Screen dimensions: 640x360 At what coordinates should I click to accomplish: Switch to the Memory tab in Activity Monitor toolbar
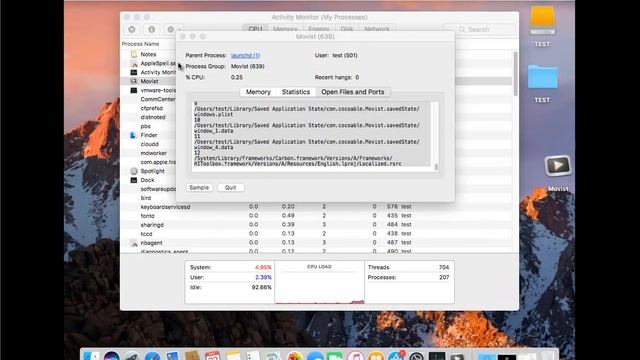click(285, 29)
